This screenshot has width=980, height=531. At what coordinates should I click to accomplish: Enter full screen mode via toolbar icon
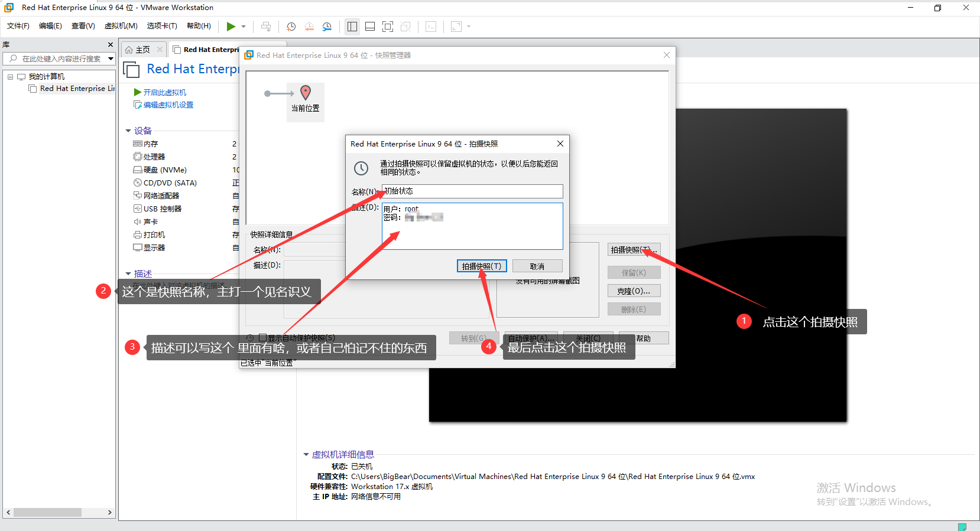(x=388, y=27)
